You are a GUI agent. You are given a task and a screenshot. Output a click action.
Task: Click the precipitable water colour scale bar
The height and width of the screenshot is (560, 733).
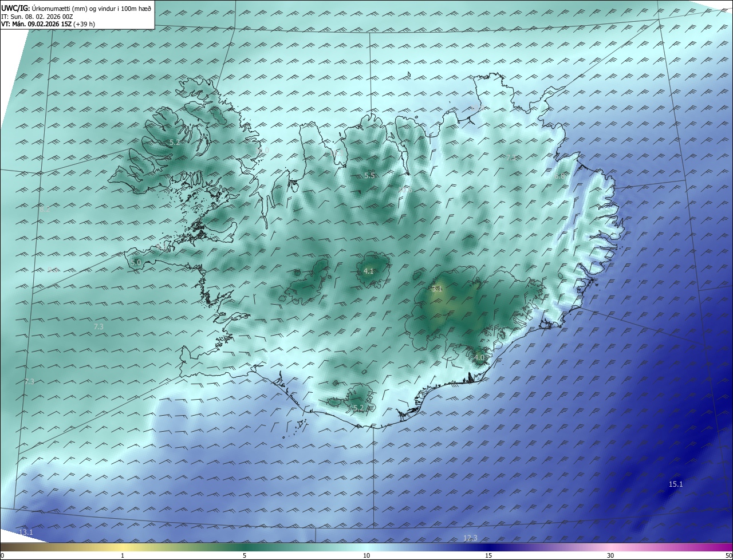(x=366, y=547)
